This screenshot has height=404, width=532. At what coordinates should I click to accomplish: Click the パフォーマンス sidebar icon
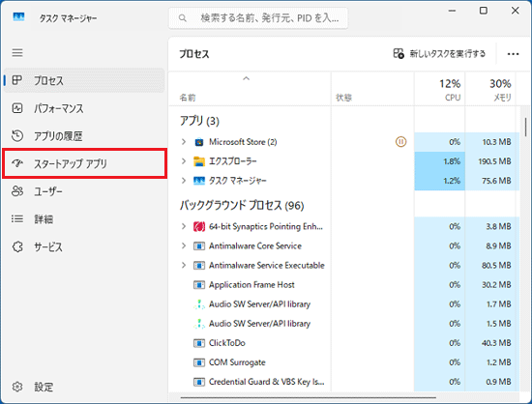click(17, 108)
